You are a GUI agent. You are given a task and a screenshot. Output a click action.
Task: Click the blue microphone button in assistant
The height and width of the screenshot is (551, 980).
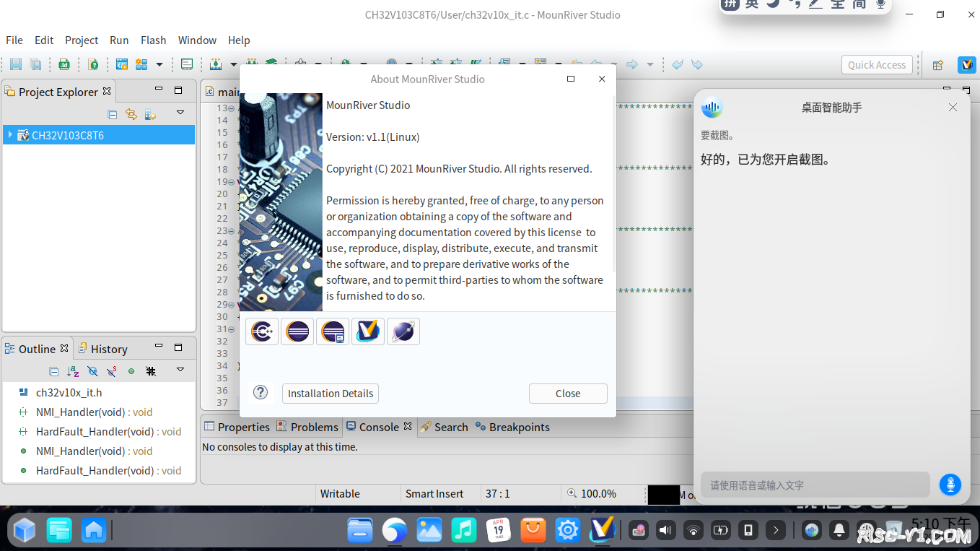pos(950,485)
